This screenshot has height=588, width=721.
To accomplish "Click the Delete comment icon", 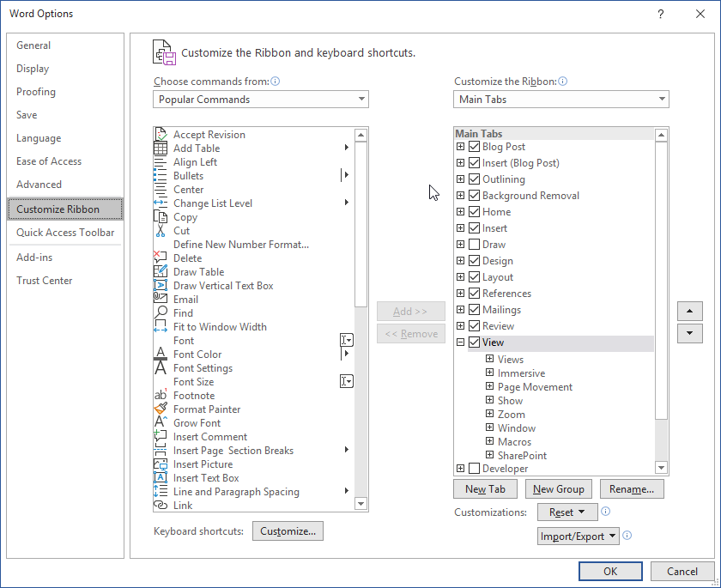I will (x=161, y=258).
